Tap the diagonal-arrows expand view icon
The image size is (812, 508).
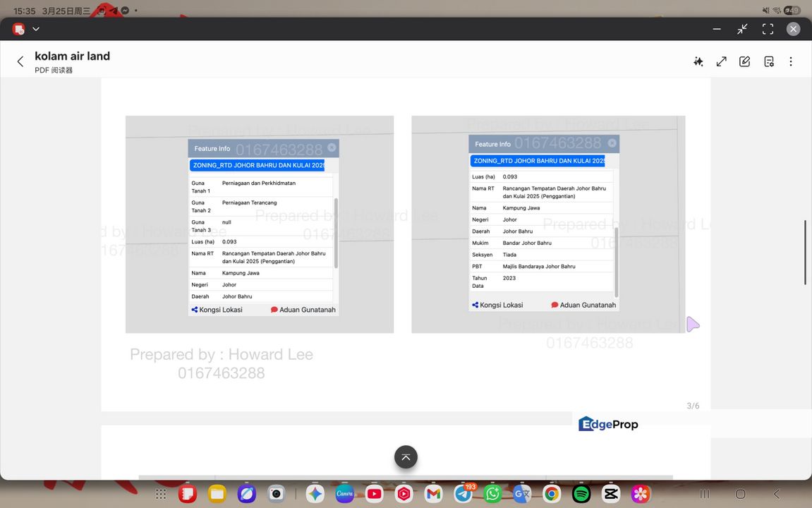[x=721, y=61]
